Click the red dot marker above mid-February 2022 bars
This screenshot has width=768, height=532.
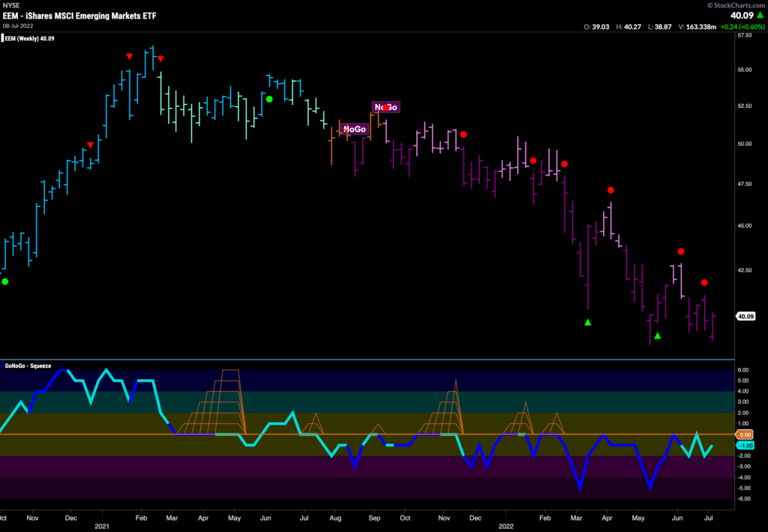[x=564, y=164]
